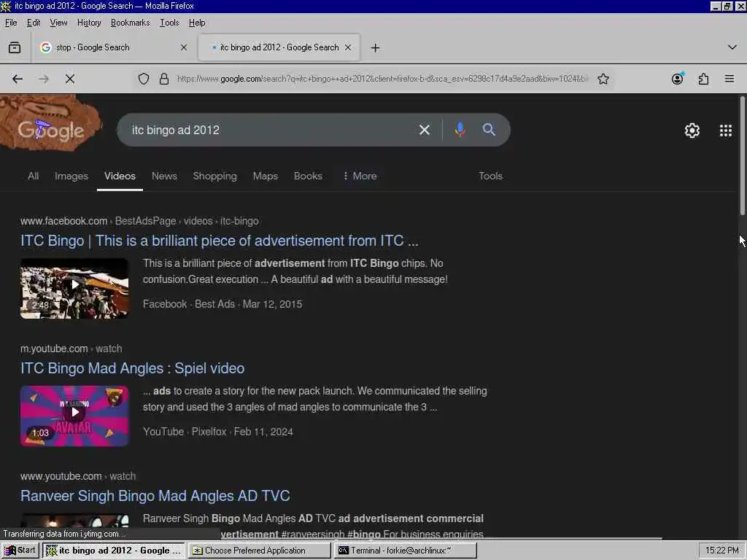747x560 pixels.
Task: Play the 1:03 Mad Angles video thumbnail
Action: pos(74,416)
